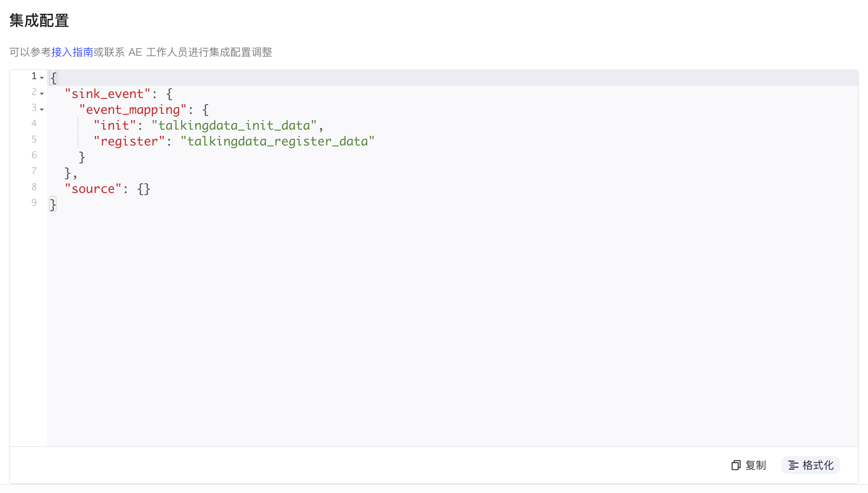The image size is (868, 493).
Task: Click the 格式化 format button
Action: (811, 465)
